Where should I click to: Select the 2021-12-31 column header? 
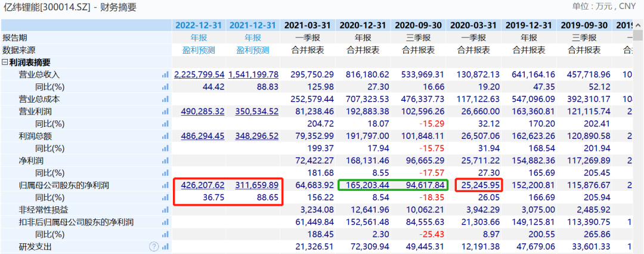coord(253,25)
